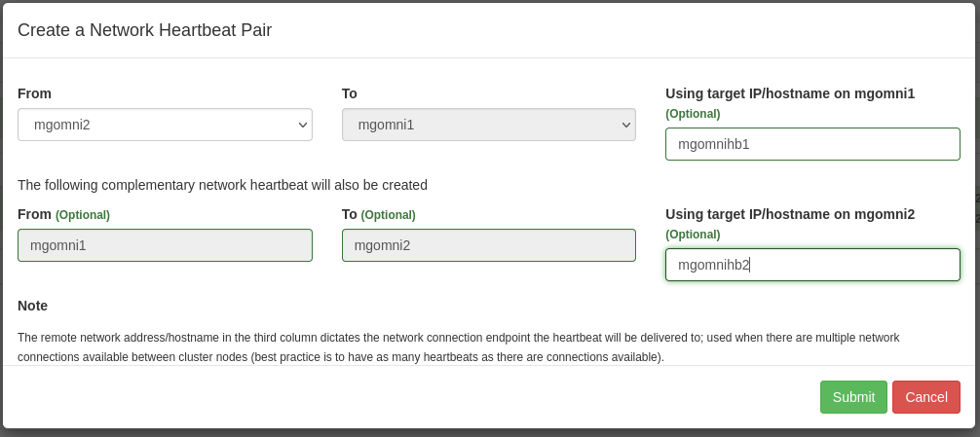980x437 pixels.
Task: Click the mgomnihb1 target hostname input
Action: [x=812, y=144]
